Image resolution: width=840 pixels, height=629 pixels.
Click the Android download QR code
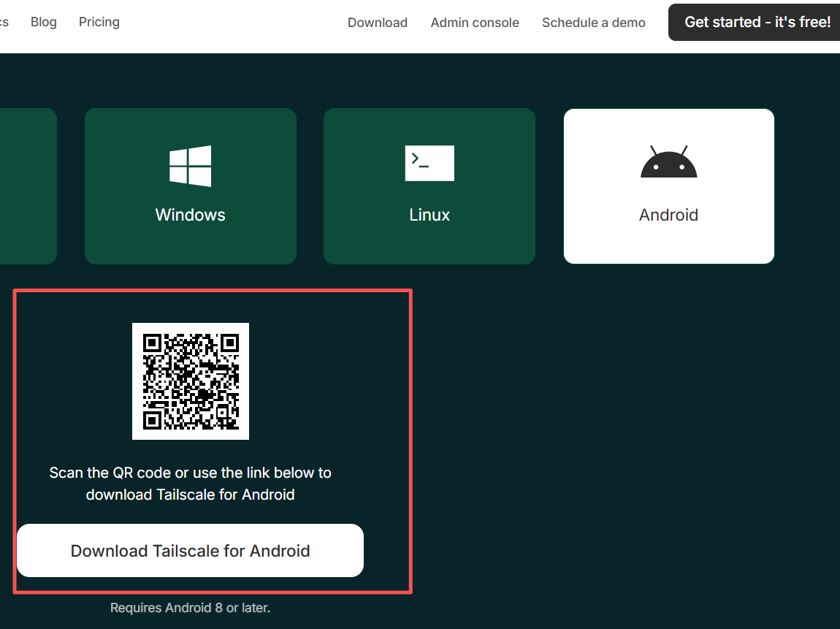(191, 381)
